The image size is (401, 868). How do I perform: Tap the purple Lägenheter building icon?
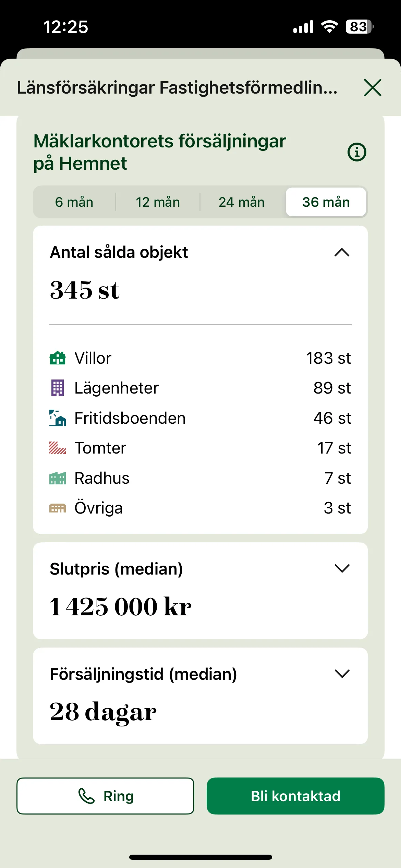(x=58, y=388)
